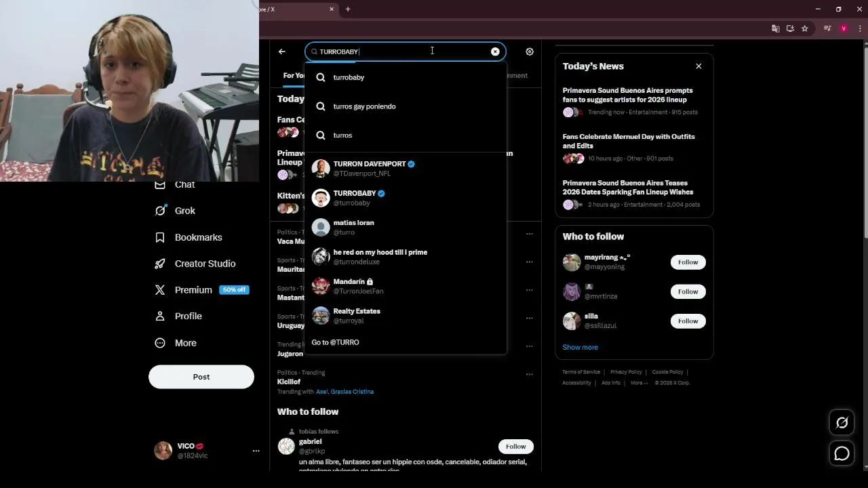Open Privacy Policy footer link
868x488 pixels.
[626, 372]
